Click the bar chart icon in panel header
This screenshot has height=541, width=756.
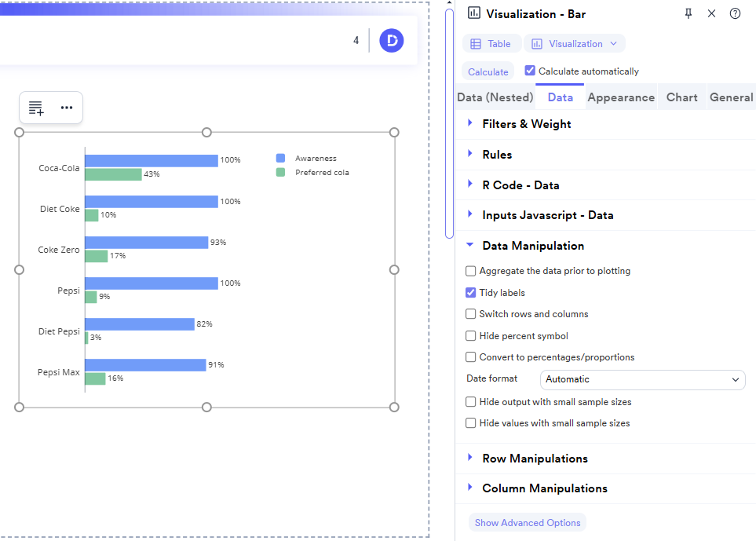[473, 13]
